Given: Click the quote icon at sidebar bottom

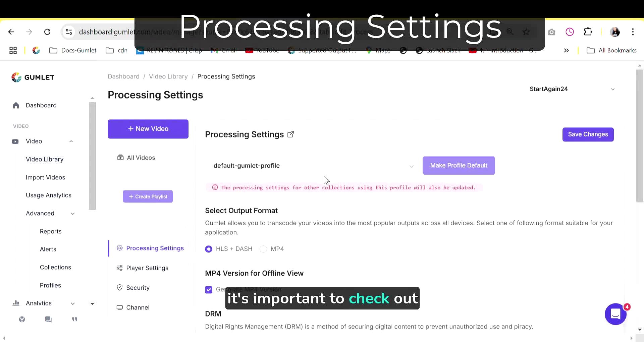Looking at the screenshot, I should [74, 319].
